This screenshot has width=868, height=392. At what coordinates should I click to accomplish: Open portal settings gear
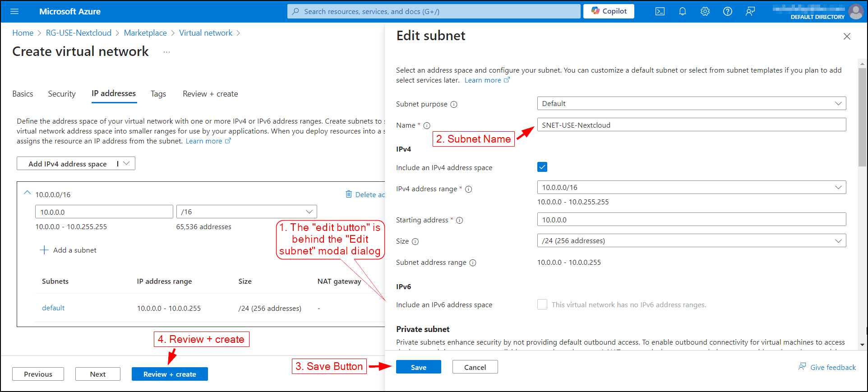(x=705, y=11)
